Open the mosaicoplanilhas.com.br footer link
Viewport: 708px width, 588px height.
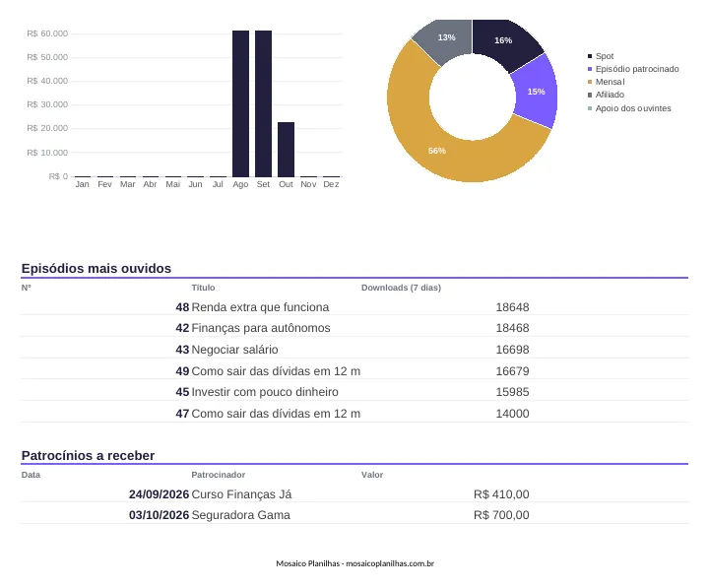pos(390,563)
